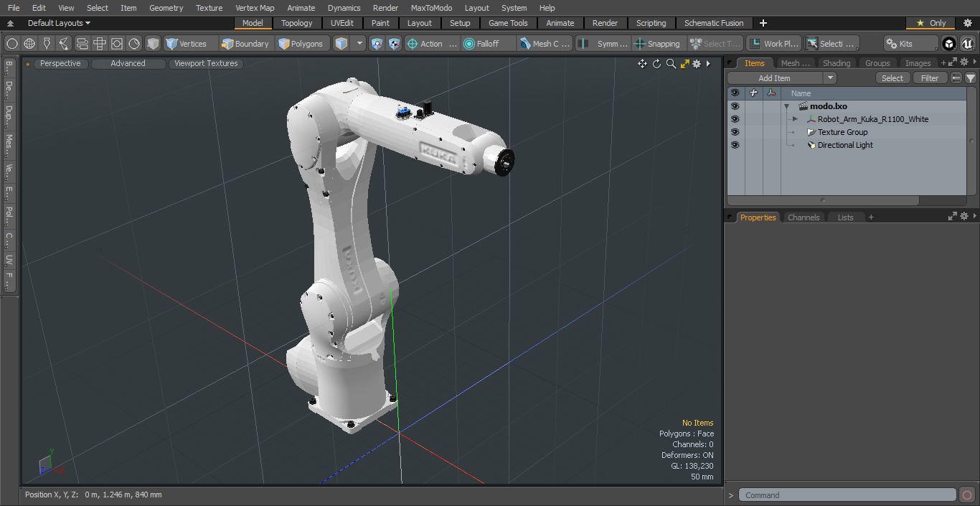Click the viewport zoom magnifier icon
This screenshot has height=506, width=980.
tap(671, 64)
